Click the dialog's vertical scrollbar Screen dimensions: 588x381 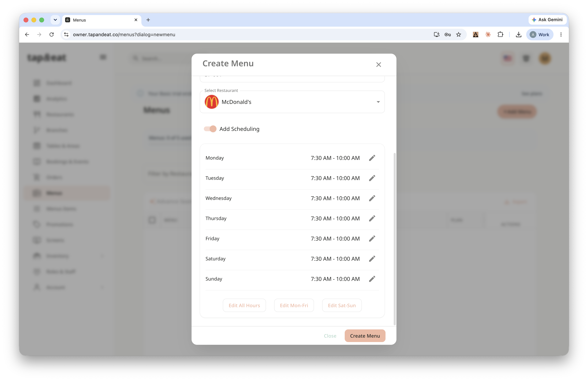tap(395, 239)
